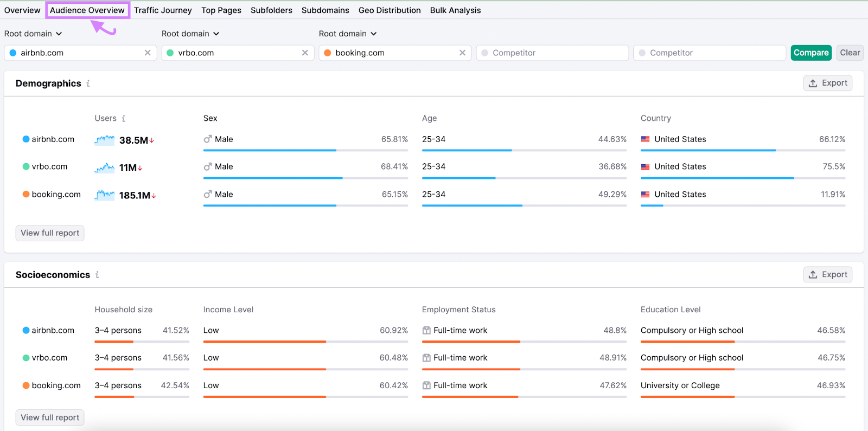View full report under Socioeconomics

click(x=50, y=417)
